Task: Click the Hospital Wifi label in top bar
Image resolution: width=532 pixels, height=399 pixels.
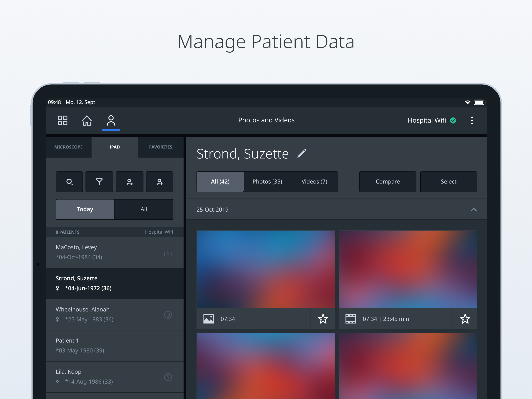Action: [427, 120]
